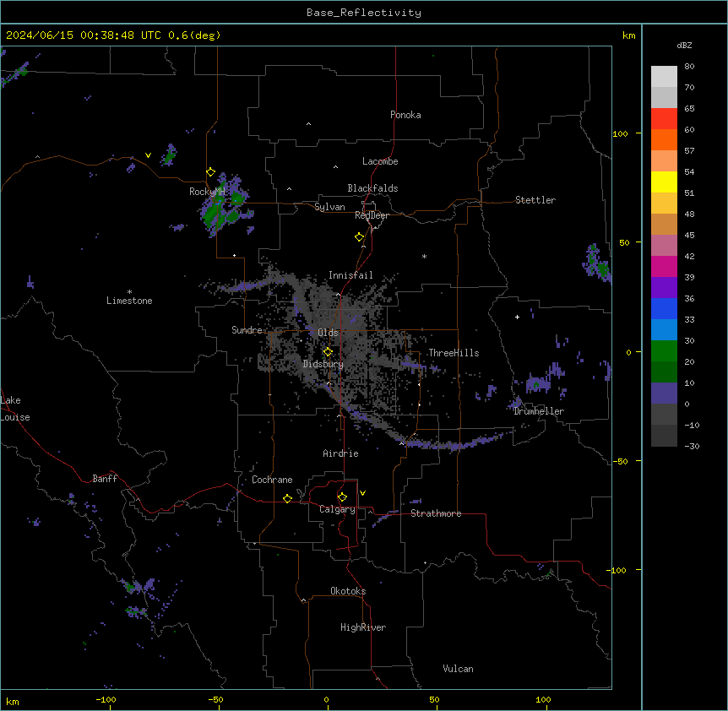728x711 pixels.
Task: Click the Vulcan city label
Action: 458,669
